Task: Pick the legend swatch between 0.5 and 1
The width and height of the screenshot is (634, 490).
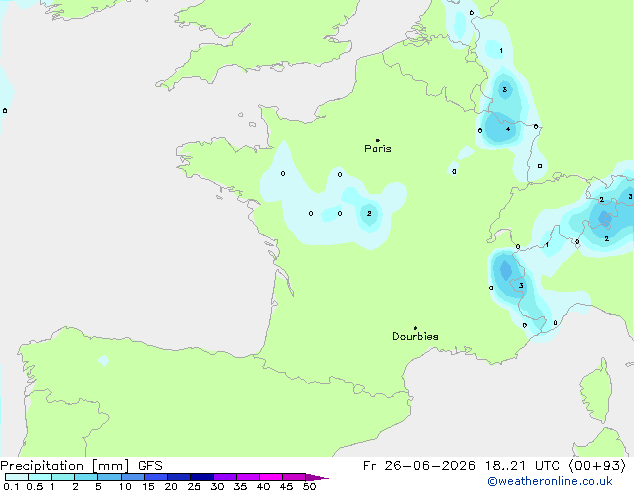Action: point(40,477)
